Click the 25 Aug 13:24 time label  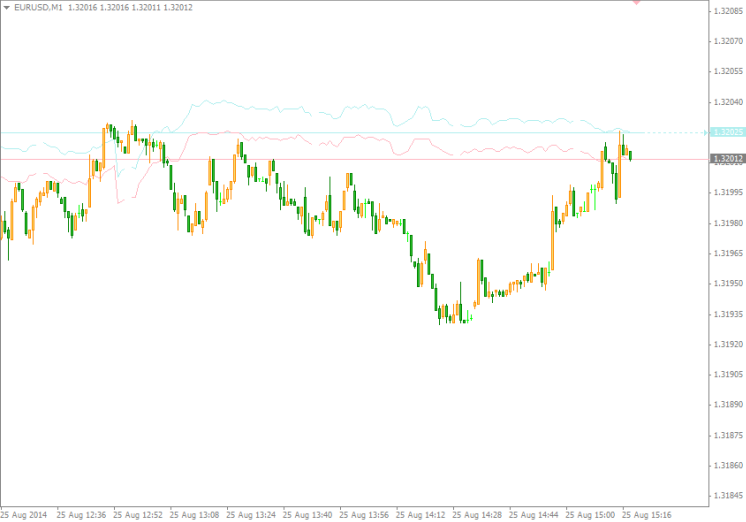click(250, 514)
